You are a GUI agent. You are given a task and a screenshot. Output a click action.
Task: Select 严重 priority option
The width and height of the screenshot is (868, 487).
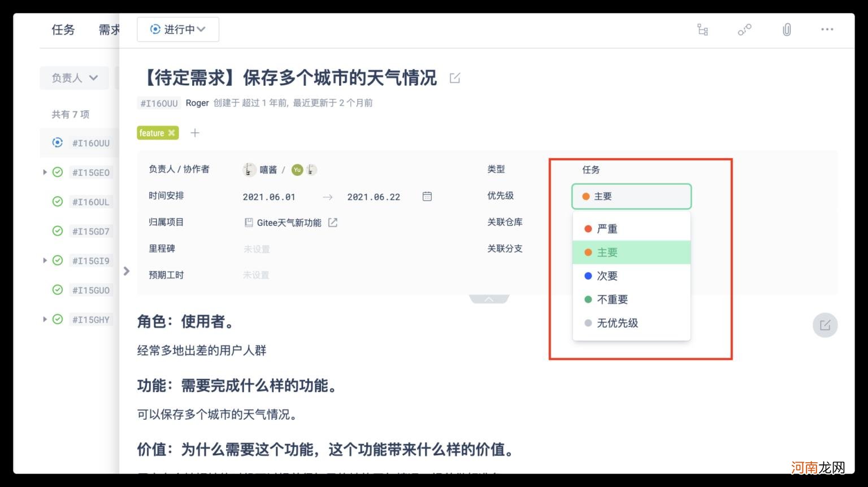tap(631, 229)
